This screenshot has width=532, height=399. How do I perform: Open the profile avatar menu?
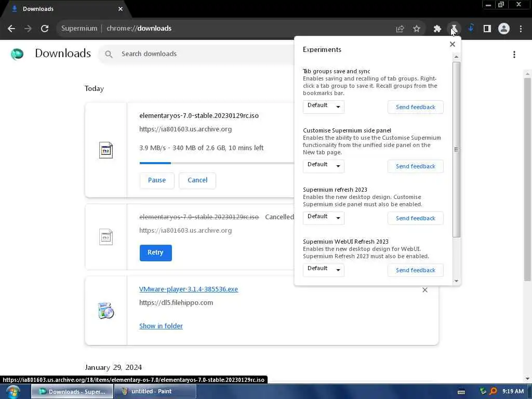[504, 29]
